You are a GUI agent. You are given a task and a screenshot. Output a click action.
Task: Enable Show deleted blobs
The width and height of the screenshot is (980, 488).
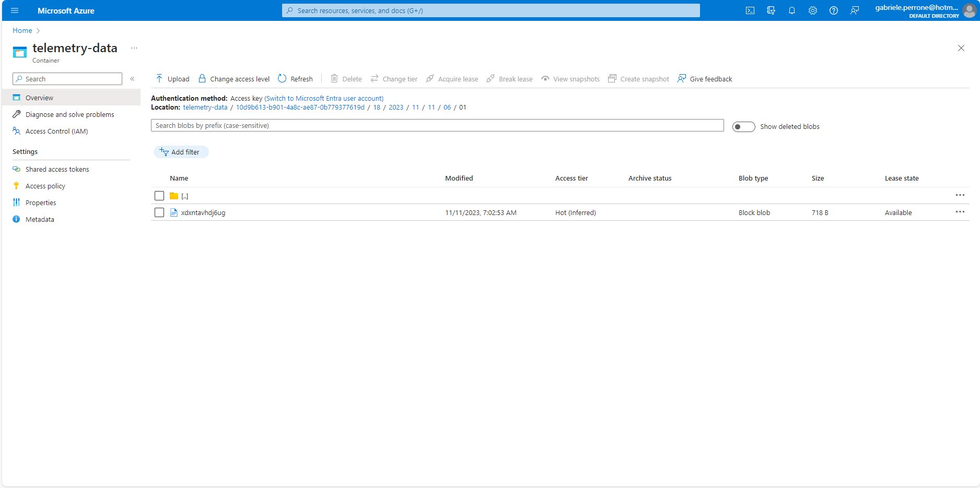click(x=743, y=126)
